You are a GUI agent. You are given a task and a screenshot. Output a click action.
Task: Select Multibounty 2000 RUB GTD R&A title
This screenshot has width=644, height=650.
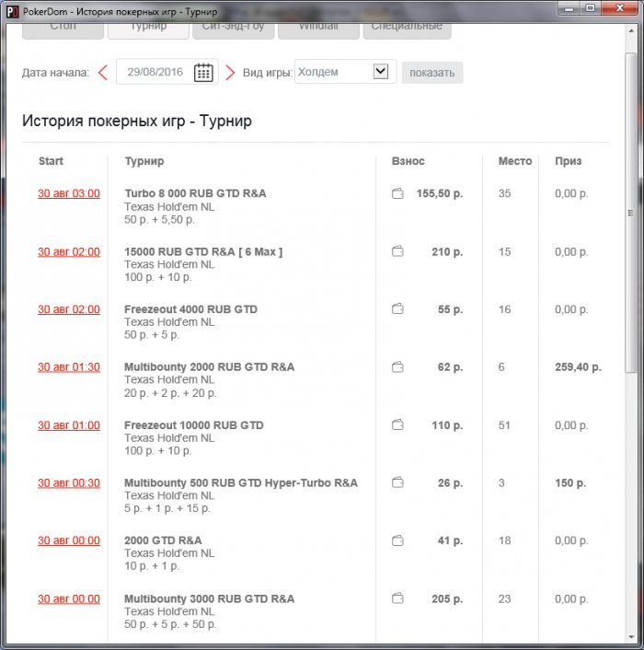(209, 366)
